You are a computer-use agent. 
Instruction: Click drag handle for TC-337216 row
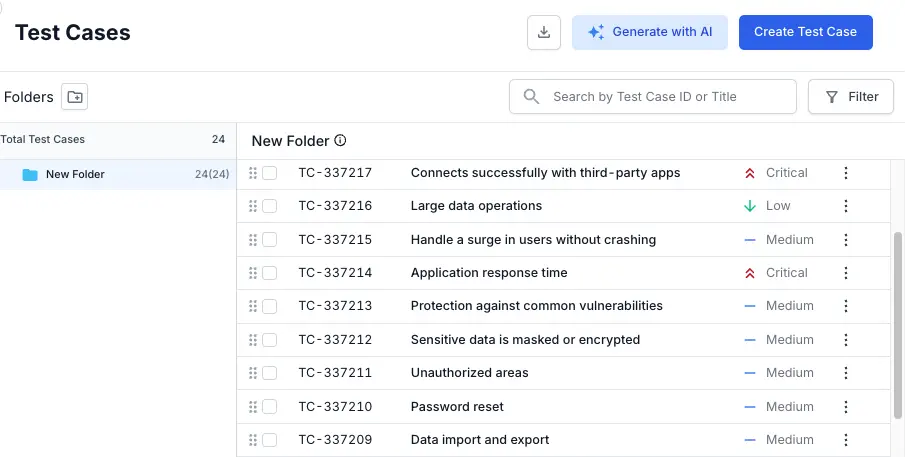coord(253,206)
